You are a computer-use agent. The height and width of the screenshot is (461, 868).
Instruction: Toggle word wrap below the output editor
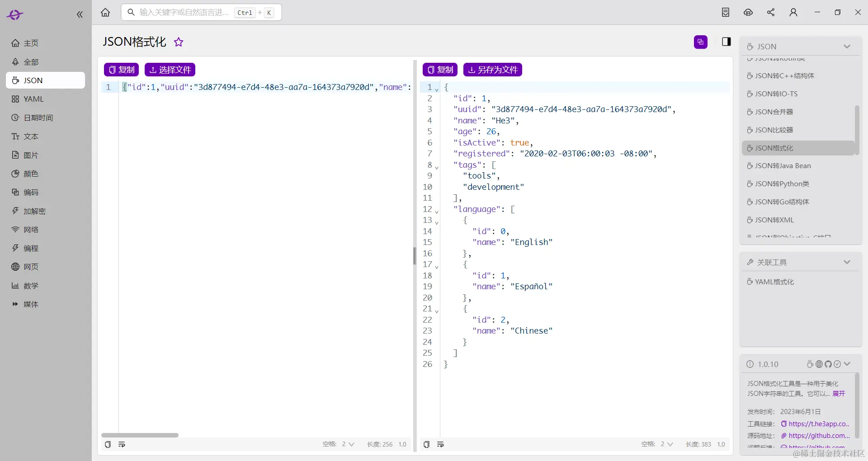pyautogui.click(x=440, y=444)
